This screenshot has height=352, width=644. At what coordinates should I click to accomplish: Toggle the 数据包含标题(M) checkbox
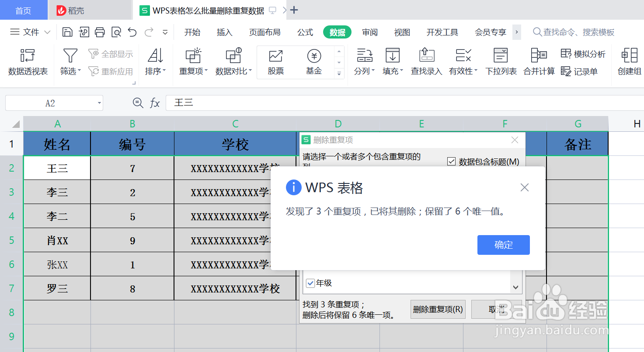(452, 162)
